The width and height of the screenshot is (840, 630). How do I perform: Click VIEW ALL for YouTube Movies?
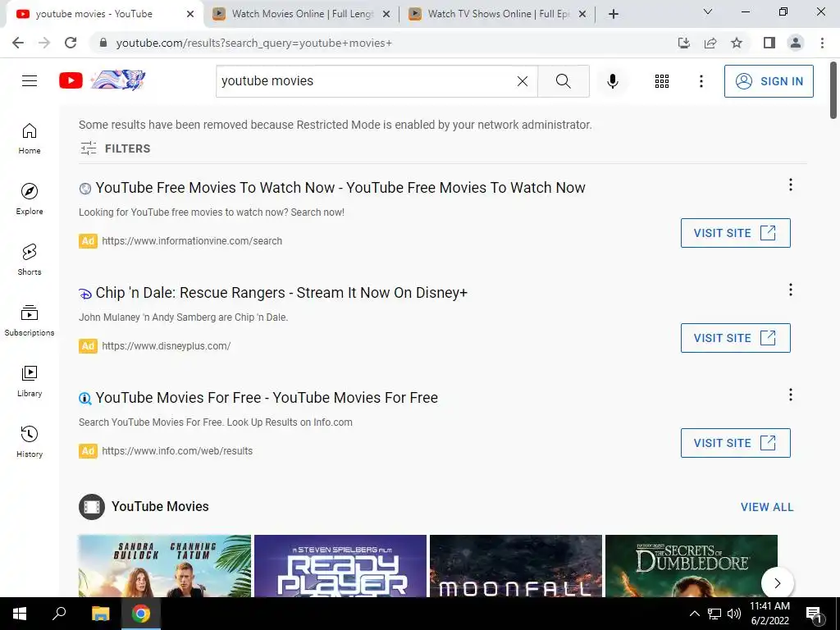[x=767, y=507]
